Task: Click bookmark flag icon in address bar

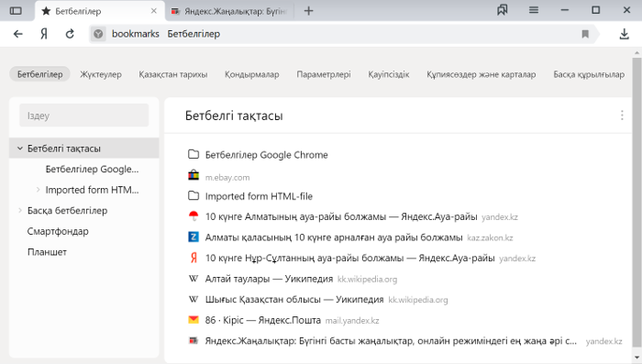Action: pyautogui.click(x=585, y=34)
